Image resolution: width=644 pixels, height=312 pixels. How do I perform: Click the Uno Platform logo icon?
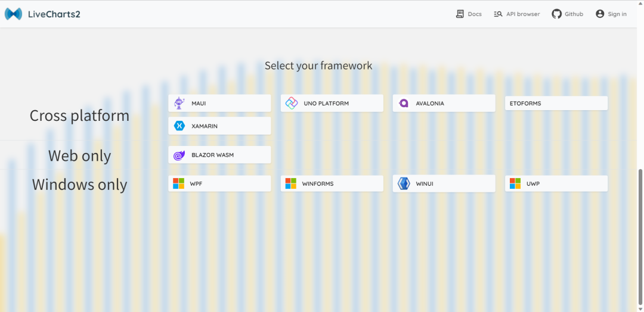pyautogui.click(x=292, y=103)
